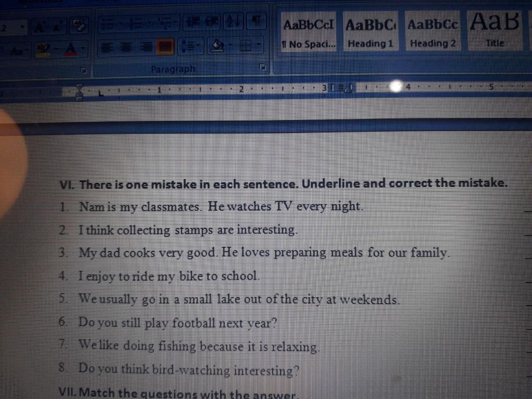Screen dimensions: 532x399
Task: Open the Shading dropdown arrow
Action: click(231, 45)
